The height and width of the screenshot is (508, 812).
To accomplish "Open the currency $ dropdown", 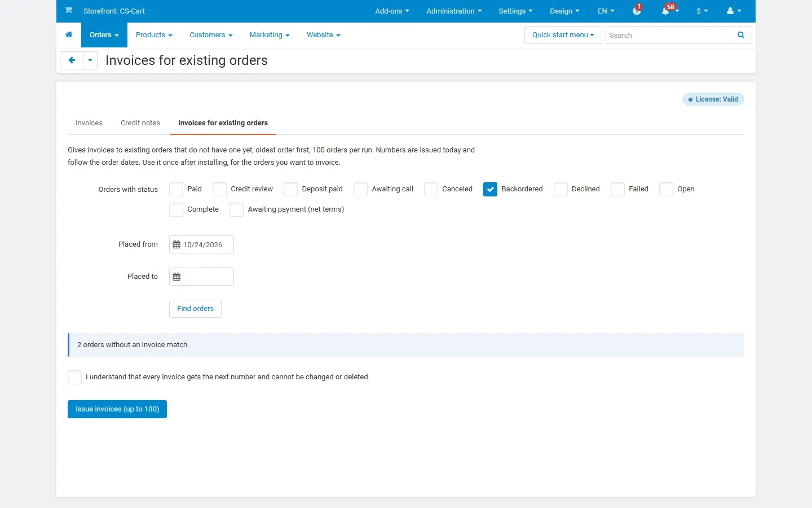I will click(x=702, y=11).
